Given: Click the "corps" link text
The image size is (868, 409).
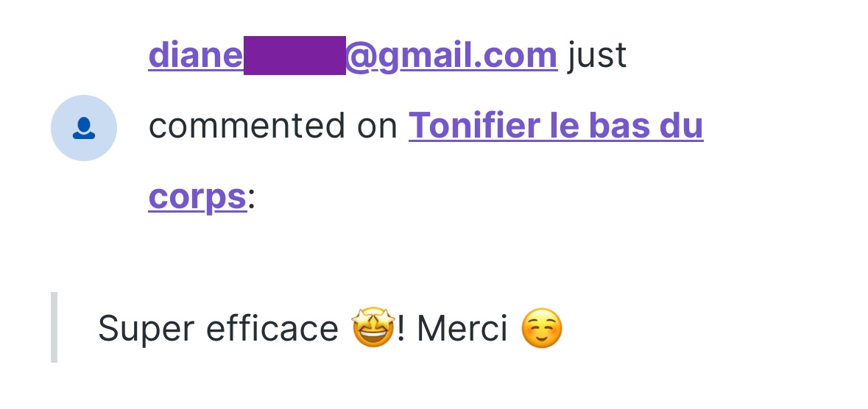Looking at the screenshot, I should click(x=197, y=196).
